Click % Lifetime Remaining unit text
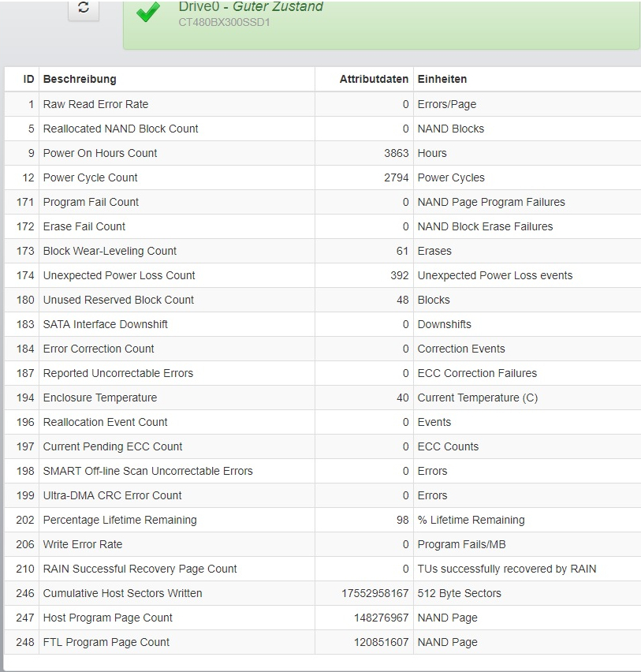The height and width of the screenshot is (672, 641). coord(471,520)
